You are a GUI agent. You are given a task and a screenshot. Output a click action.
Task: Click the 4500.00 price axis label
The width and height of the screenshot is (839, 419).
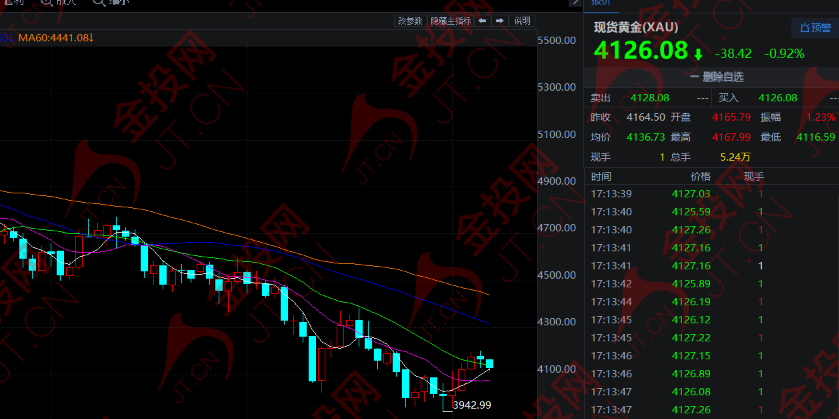tap(557, 275)
